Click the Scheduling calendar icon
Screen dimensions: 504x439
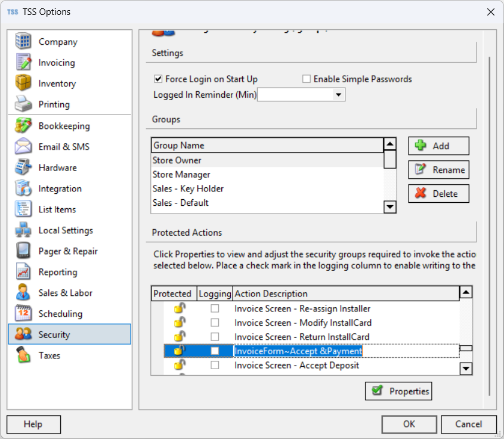(x=23, y=314)
